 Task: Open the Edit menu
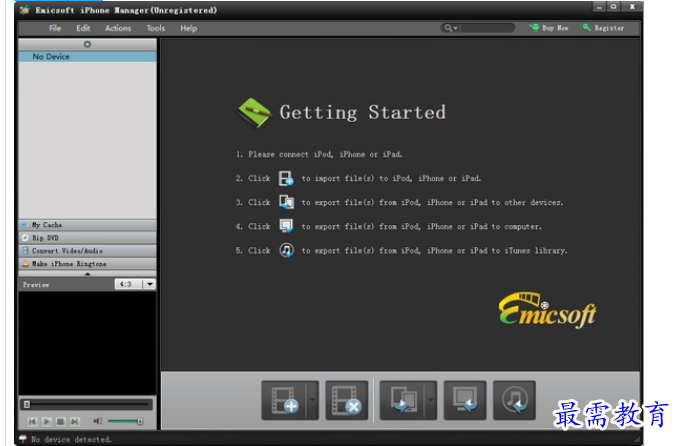tap(83, 28)
